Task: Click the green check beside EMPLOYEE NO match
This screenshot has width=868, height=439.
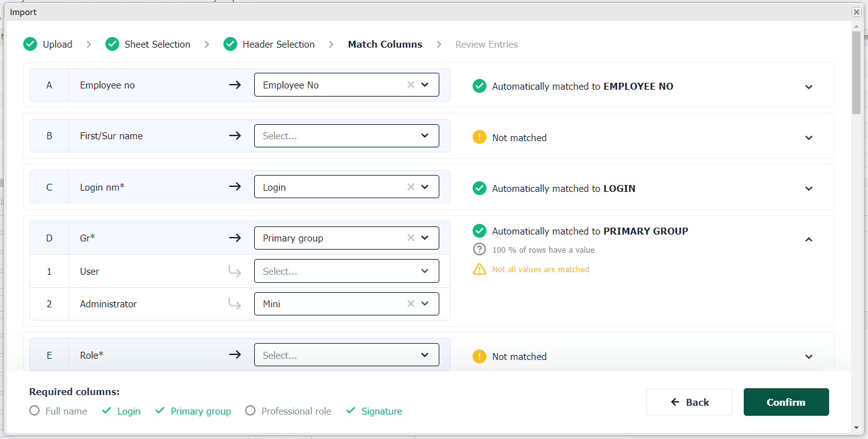Action: click(x=480, y=86)
